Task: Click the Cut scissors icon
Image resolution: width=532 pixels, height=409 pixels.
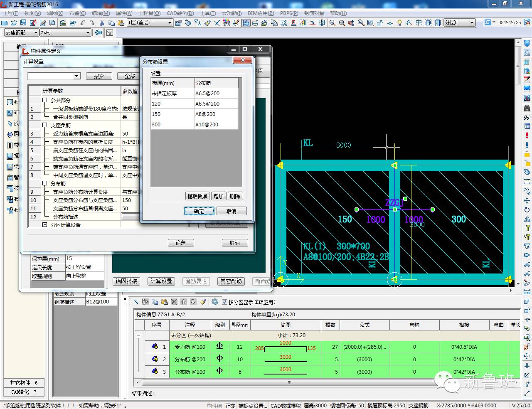Action: point(102,23)
